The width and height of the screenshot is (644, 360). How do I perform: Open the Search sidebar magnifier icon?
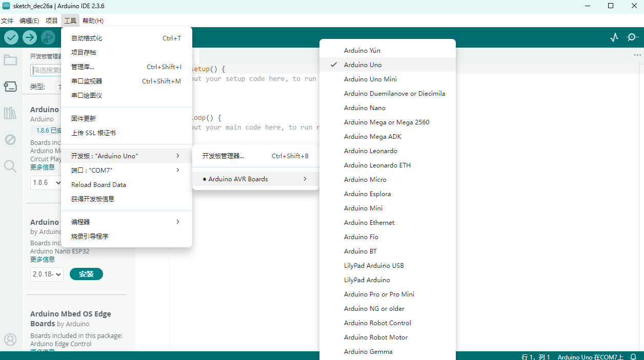10,166
